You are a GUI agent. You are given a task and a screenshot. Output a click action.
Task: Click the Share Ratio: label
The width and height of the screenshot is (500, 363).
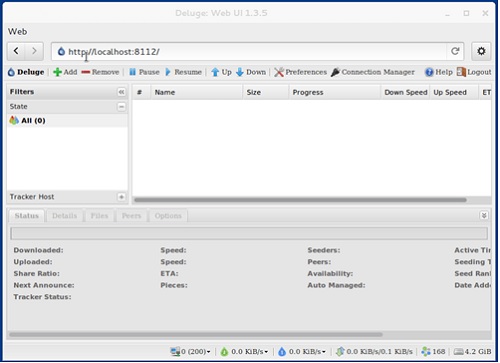click(37, 274)
